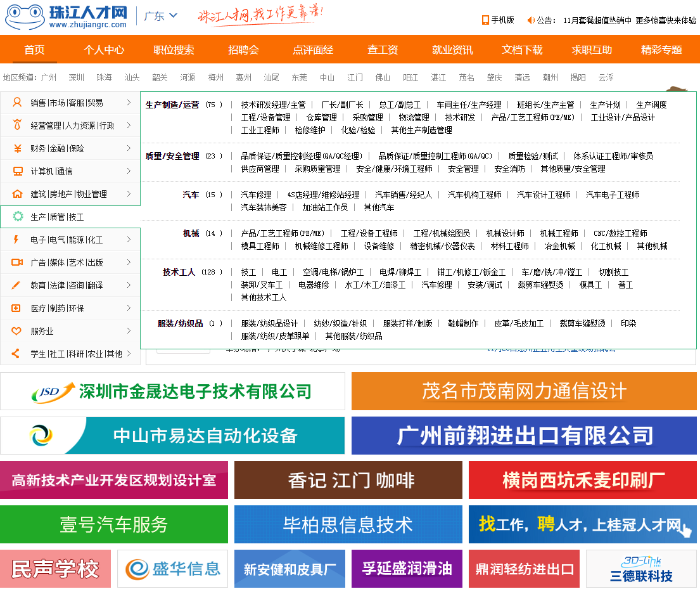Open the 就业资讯 menu item
Viewport: 700px width, 589px height.
(x=452, y=49)
